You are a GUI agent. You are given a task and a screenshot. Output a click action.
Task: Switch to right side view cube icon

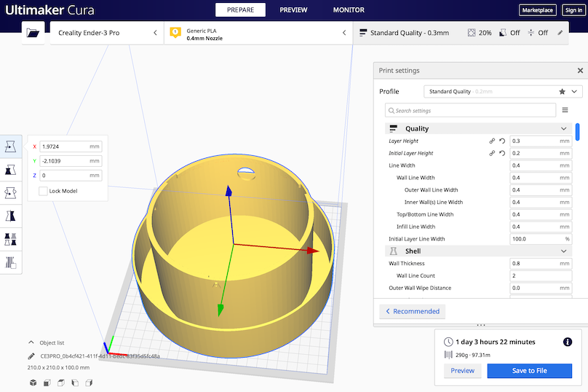point(89,383)
